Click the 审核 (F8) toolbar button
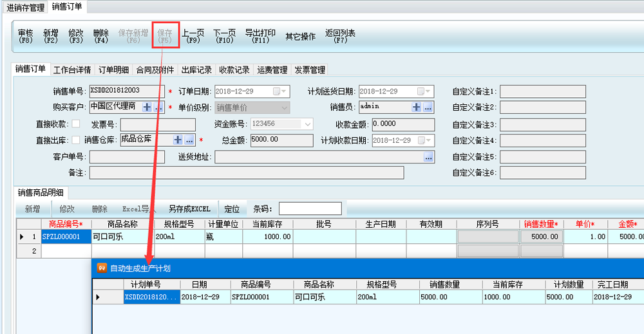The width and height of the screenshot is (644, 334). [x=26, y=36]
